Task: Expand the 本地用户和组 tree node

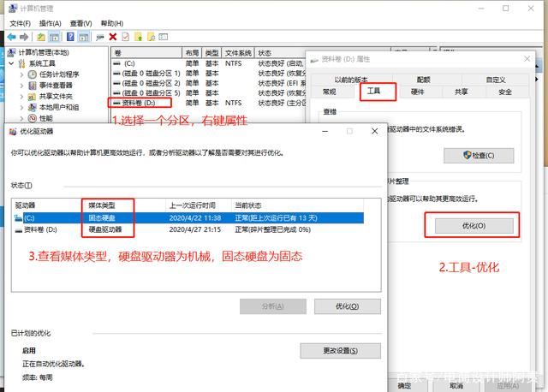Action: [22, 108]
